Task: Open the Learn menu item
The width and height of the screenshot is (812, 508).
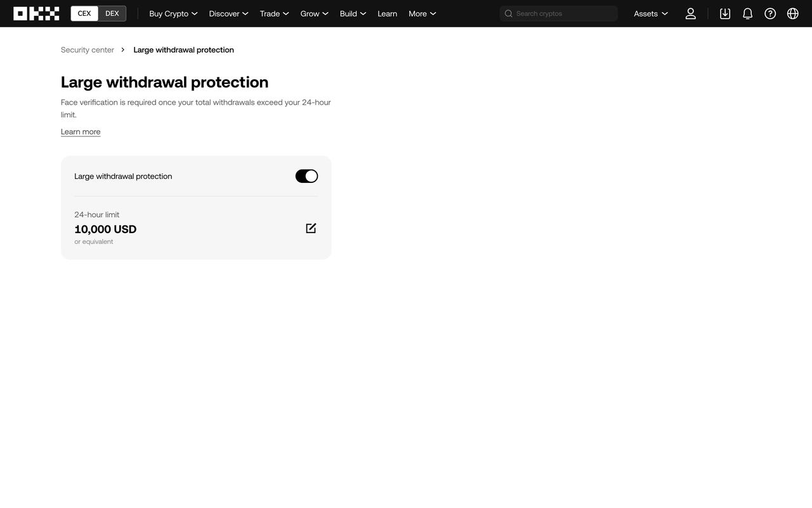Action: (x=387, y=13)
